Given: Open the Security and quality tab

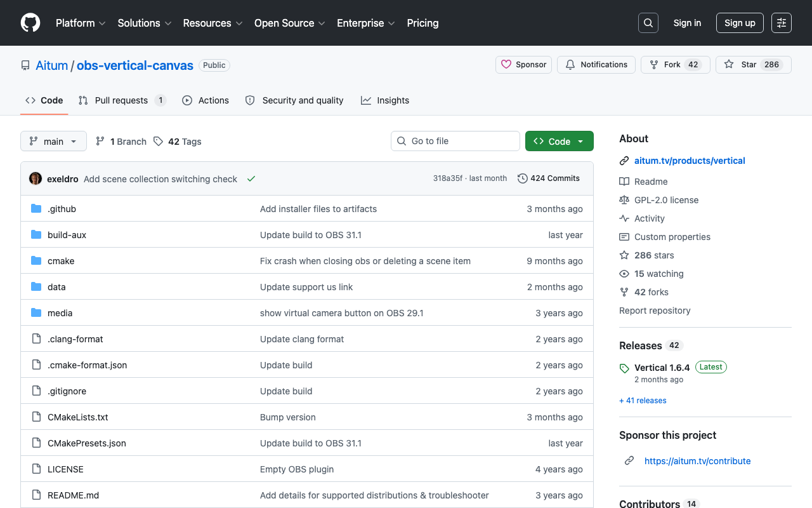Looking at the screenshot, I should tap(294, 100).
